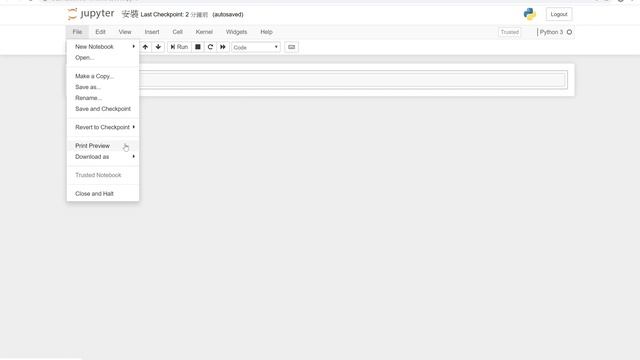The height and width of the screenshot is (360, 640).
Task: Open Print Preview
Action: point(103,146)
